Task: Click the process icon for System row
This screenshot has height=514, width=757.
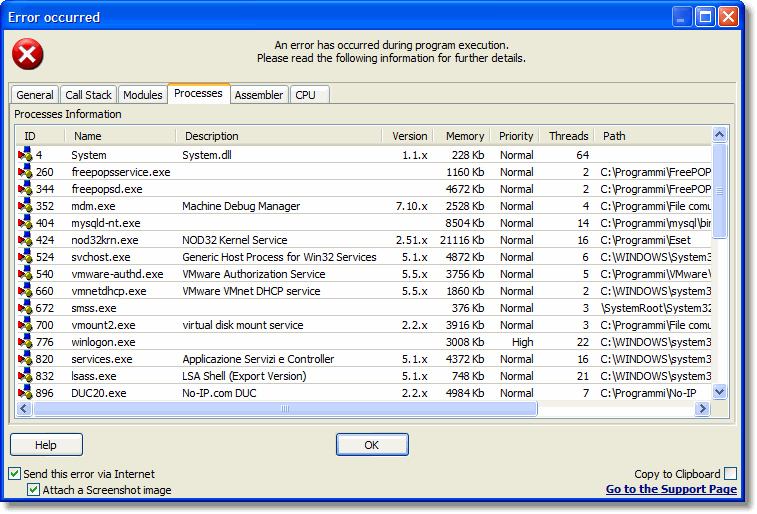Action: pos(25,154)
